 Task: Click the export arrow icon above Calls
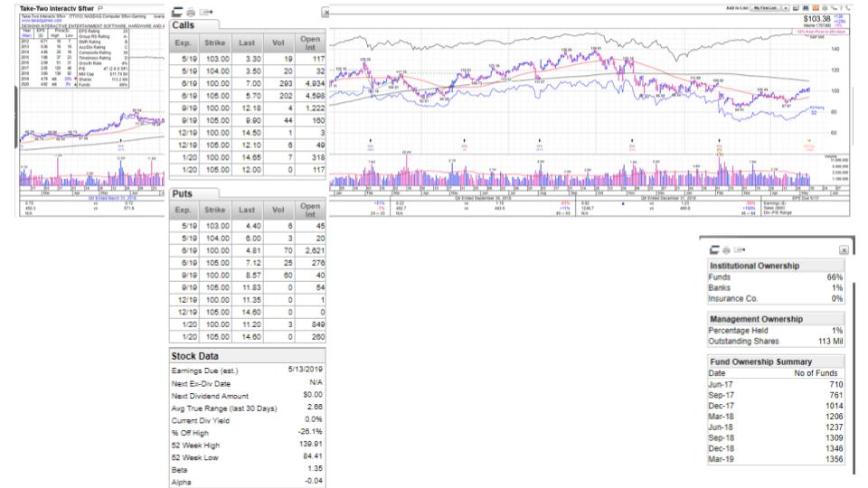click(206, 12)
